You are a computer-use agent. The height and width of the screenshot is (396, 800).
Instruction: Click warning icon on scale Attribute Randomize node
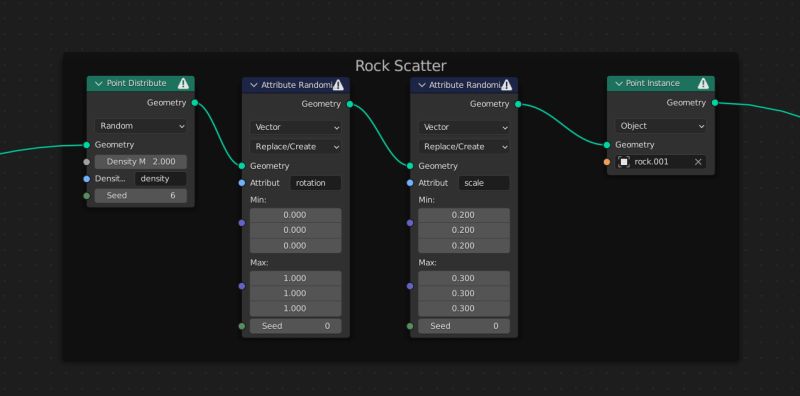click(x=507, y=85)
